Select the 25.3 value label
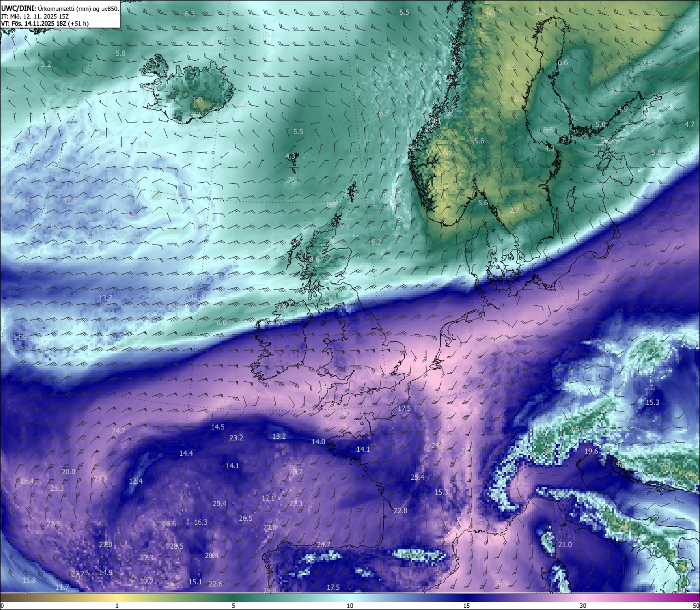 (x=57, y=488)
